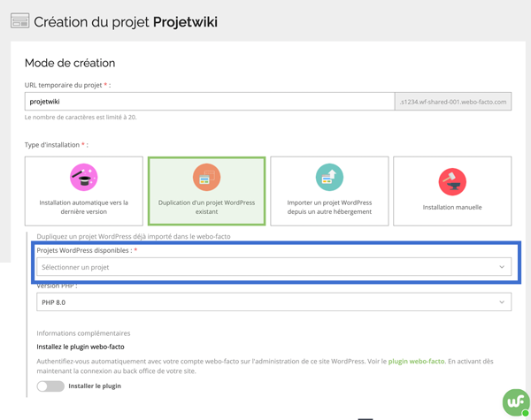The width and height of the screenshot is (531, 420).
Task: Expand the PHP 8.0 version dropdown
Action: point(274,302)
